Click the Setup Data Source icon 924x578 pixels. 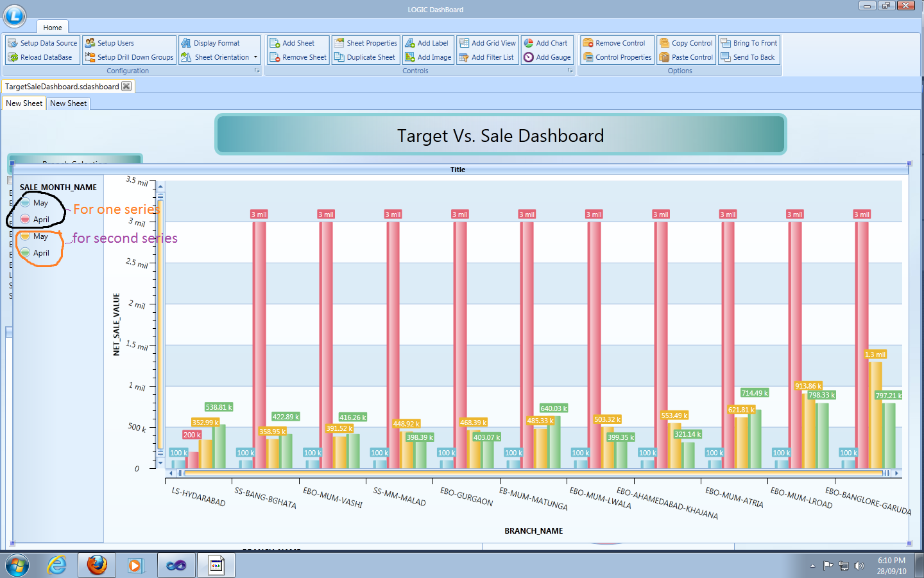(13, 43)
